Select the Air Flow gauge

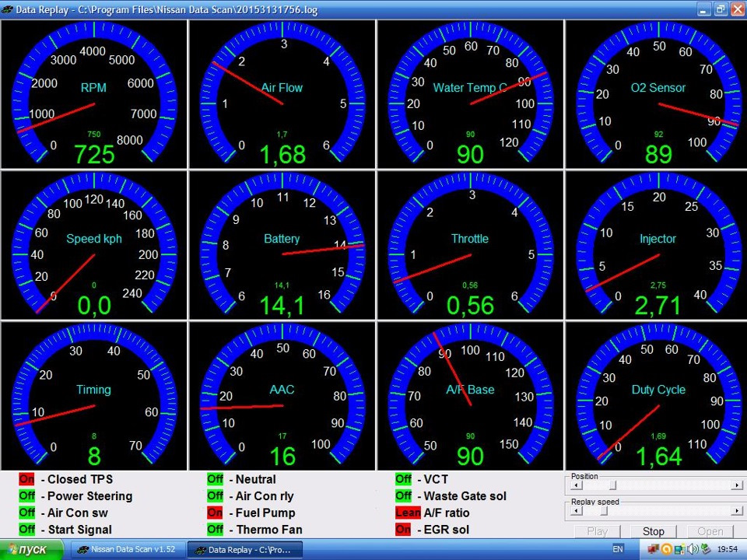pos(282,94)
